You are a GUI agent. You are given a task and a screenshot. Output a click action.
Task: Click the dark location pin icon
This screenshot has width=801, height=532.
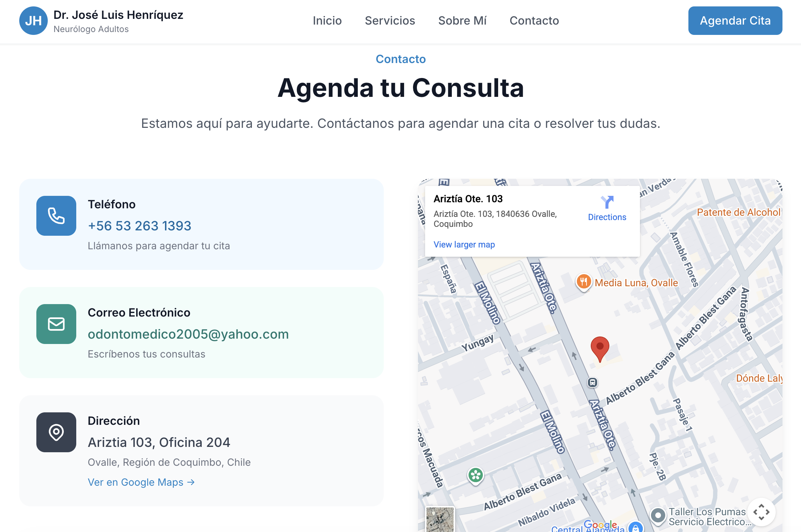56,432
